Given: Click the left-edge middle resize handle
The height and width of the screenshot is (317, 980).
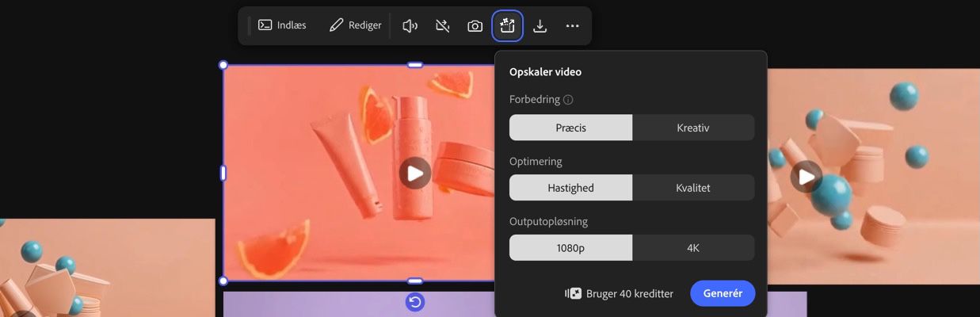Looking at the screenshot, I should coord(223,173).
